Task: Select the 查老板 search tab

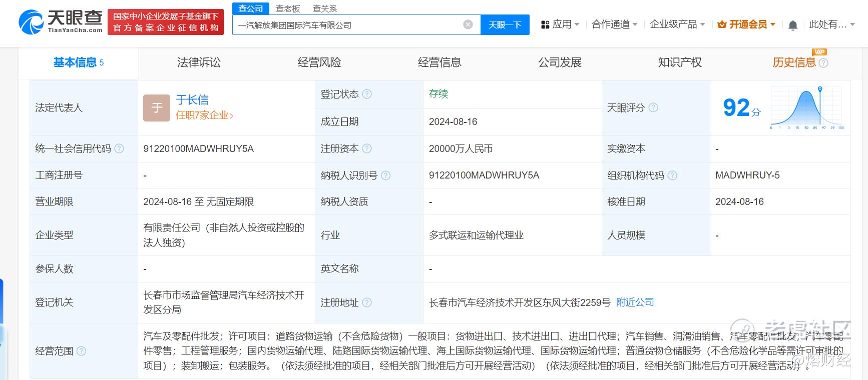Action: (x=287, y=8)
